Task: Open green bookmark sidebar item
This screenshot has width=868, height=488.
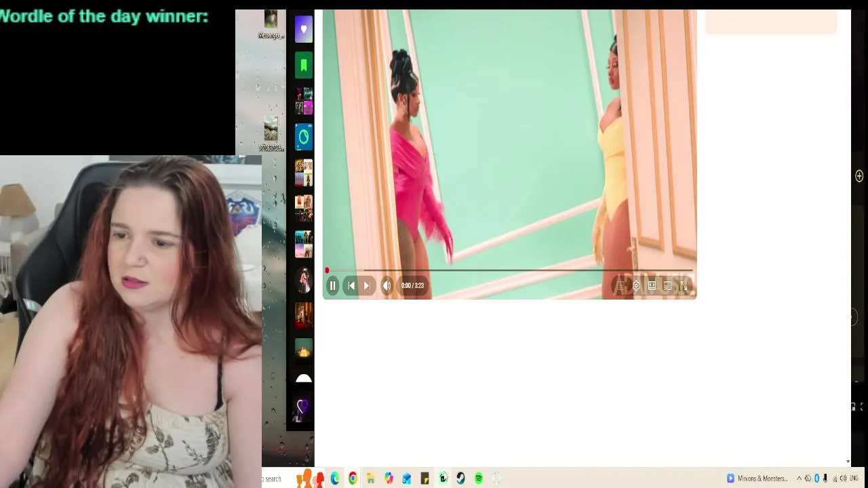Action: pos(304,65)
